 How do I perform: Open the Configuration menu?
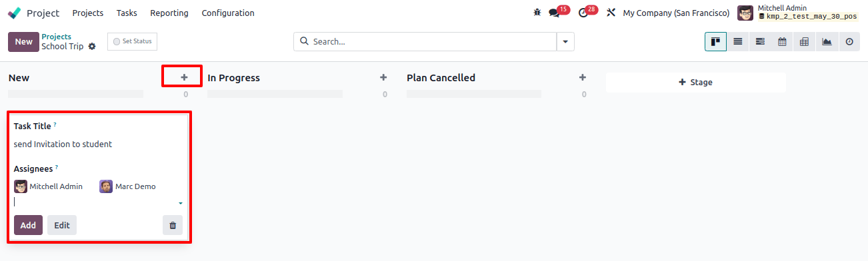(x=228, y=13)
